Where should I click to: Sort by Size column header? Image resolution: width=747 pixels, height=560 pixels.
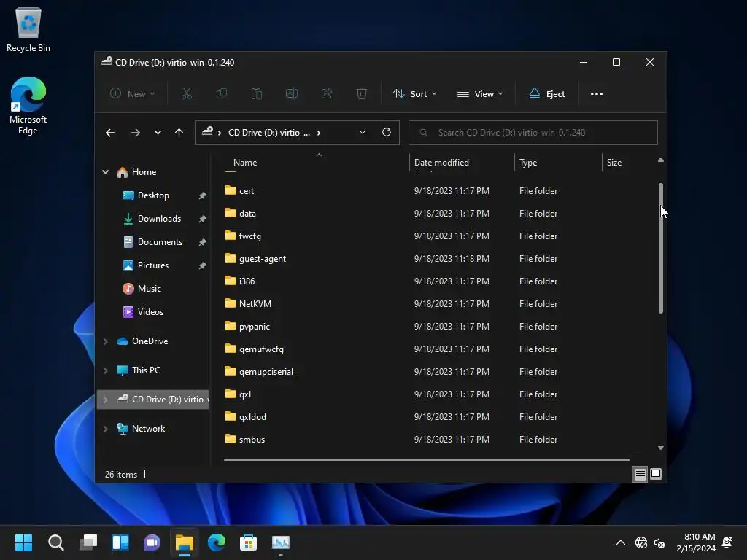click(614, 163)
